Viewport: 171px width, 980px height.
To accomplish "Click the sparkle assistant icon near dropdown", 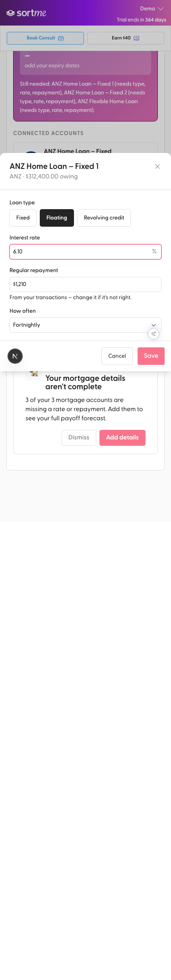I will coord(154,334).
